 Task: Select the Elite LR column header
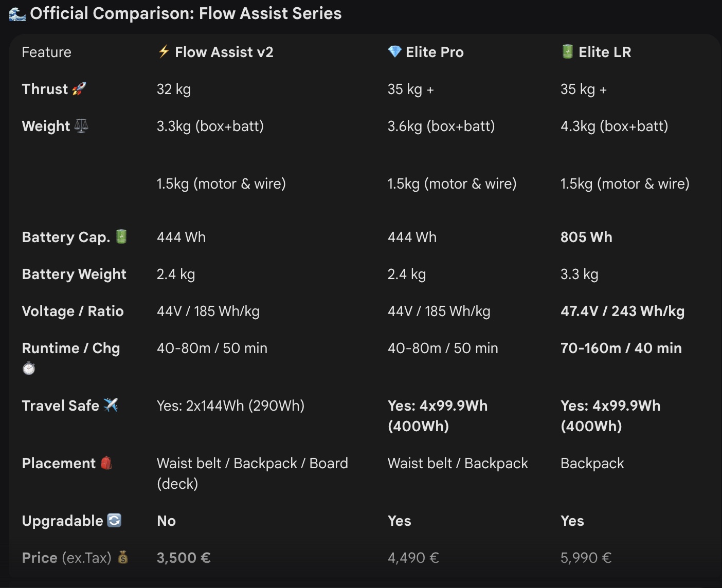click(x=605, y=52)
